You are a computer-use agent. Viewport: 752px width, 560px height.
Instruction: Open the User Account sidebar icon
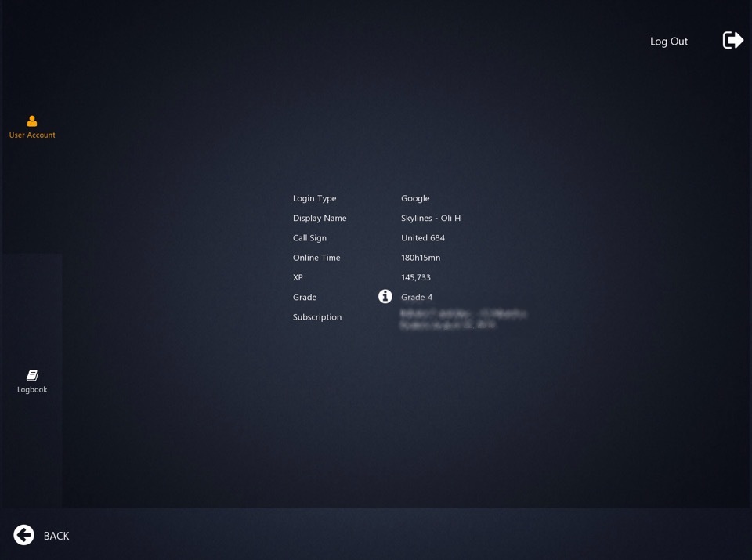[32, 121]
